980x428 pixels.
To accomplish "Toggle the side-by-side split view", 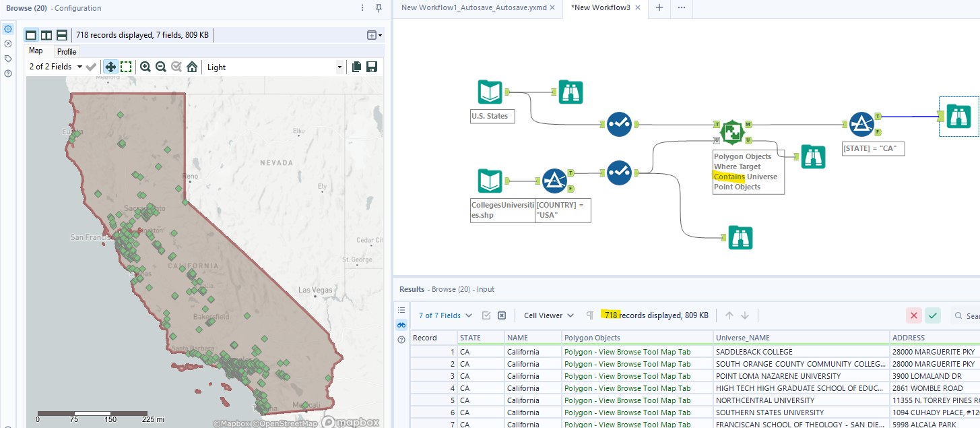I will coord(46,35).
